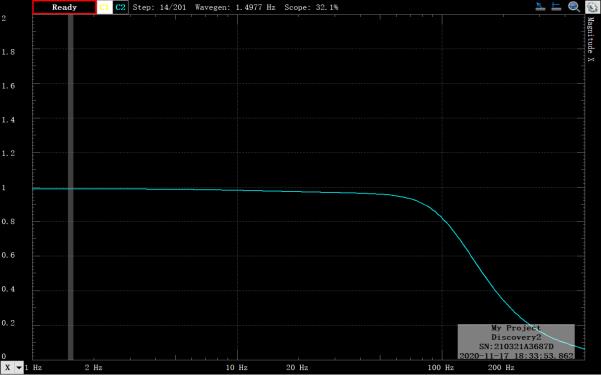Click the 1 magnitude axis tick label
Image resolution: width=601 pixels, height=375 pixels.
pos(3,188)
